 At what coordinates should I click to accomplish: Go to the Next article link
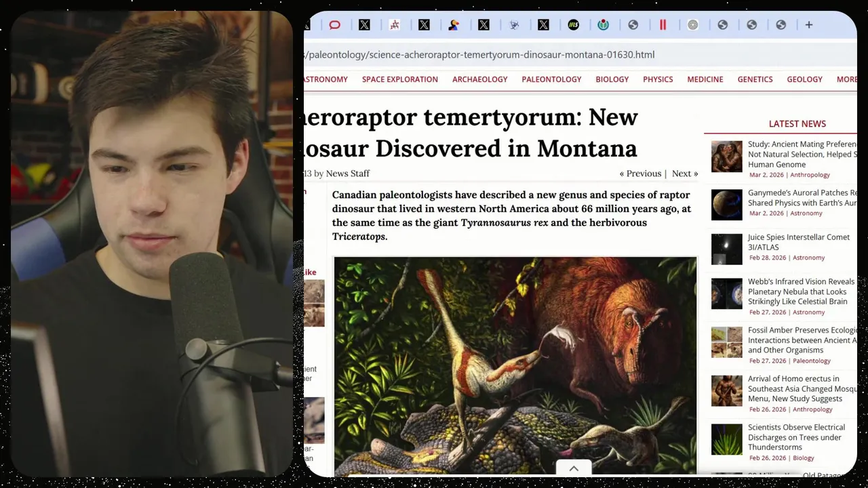(x=685, y=174)
